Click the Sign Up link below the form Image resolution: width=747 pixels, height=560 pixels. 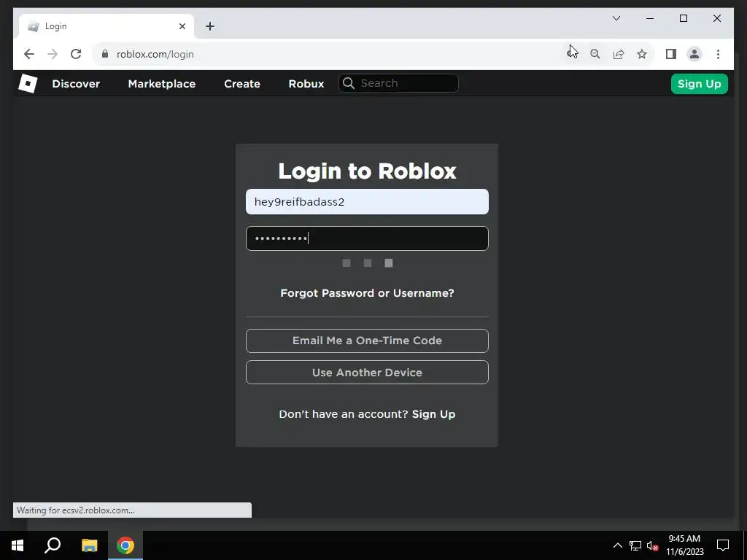[x=433, y=414]
